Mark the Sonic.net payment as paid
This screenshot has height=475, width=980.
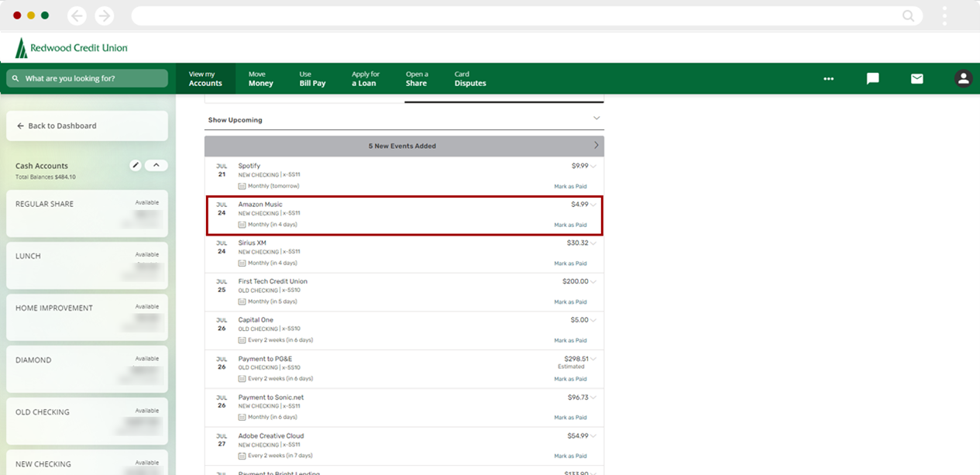570,418
